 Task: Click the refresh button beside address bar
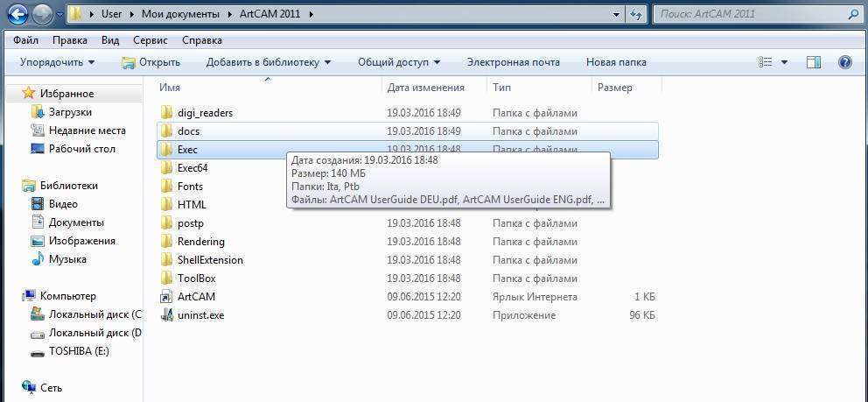(636, 14)
